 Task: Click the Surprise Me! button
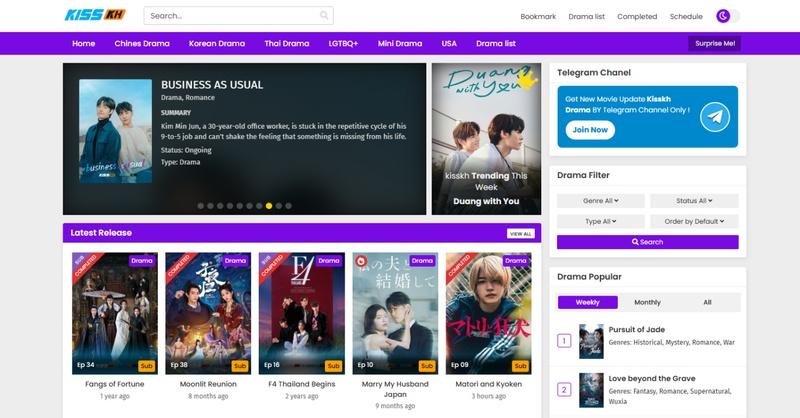(x=715, y=43)
